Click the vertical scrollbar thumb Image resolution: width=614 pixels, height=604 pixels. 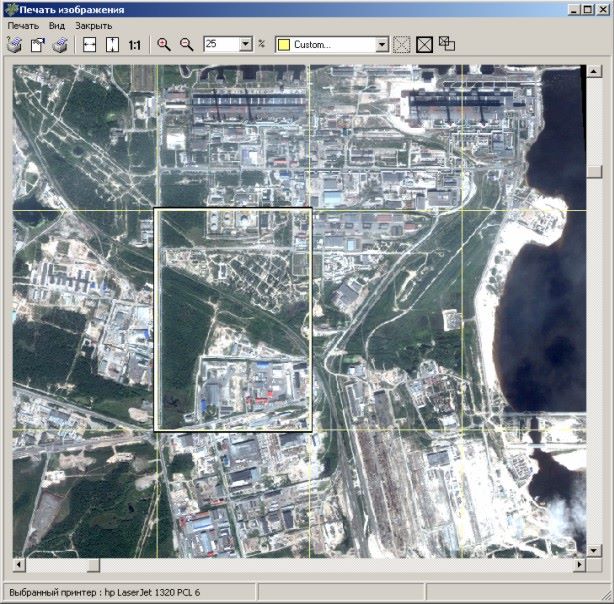(x=594, y=172)
